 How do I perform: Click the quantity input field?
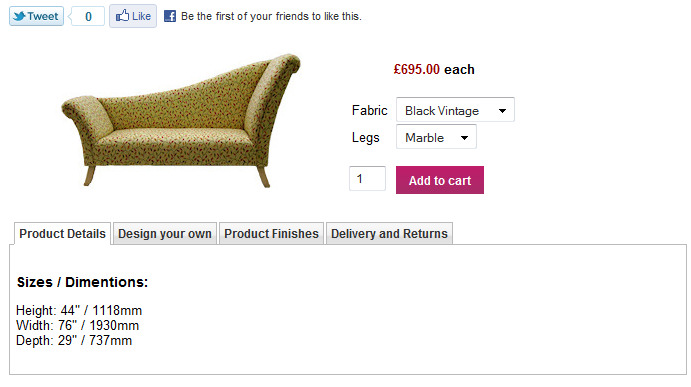point(367,179)
